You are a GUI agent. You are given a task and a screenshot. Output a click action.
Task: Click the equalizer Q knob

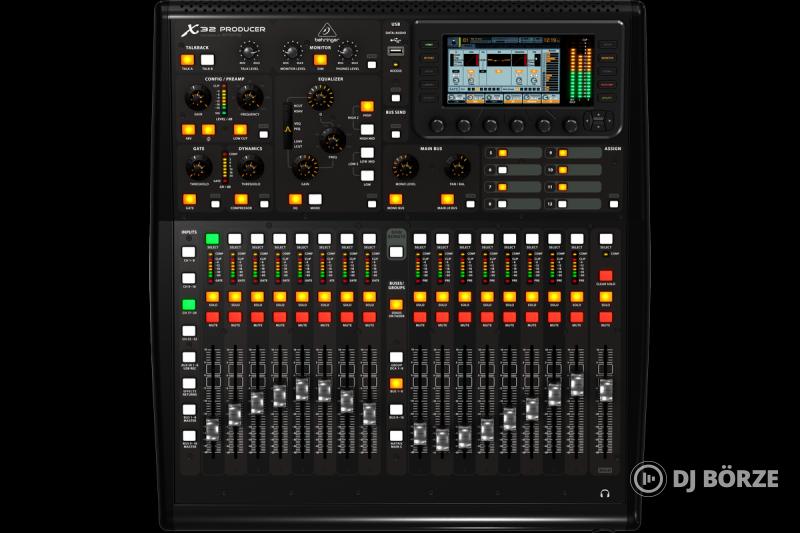pyautogui.click(x=320, y=97)
